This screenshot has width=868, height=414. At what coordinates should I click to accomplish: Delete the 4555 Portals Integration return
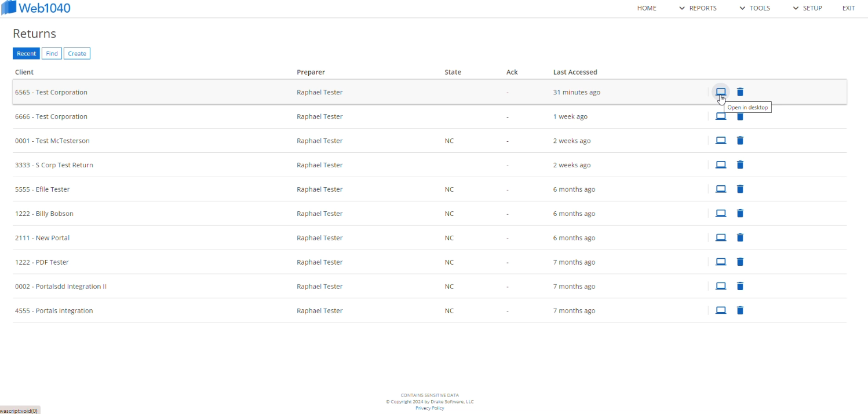(740, 310)
